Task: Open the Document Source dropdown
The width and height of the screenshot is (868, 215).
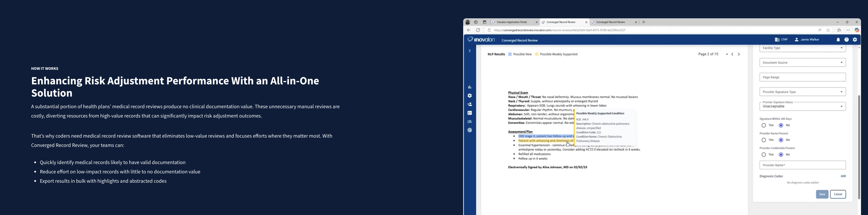Action: (803, 63)
